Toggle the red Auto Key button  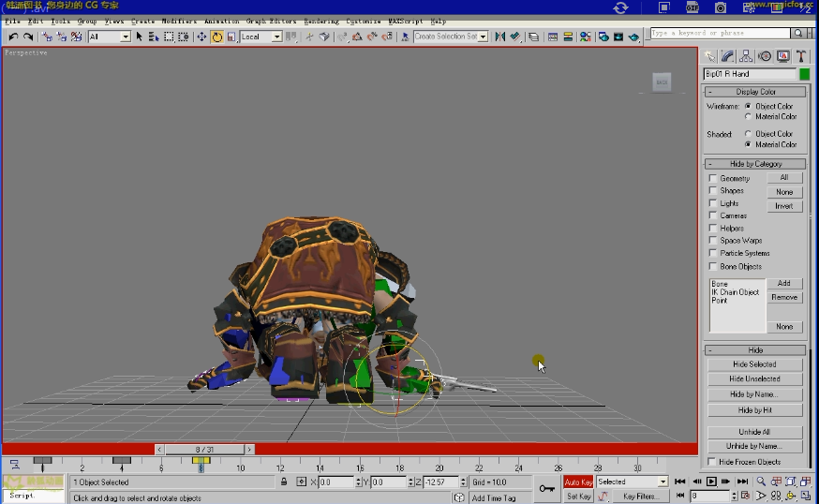[x=578, y=482]
